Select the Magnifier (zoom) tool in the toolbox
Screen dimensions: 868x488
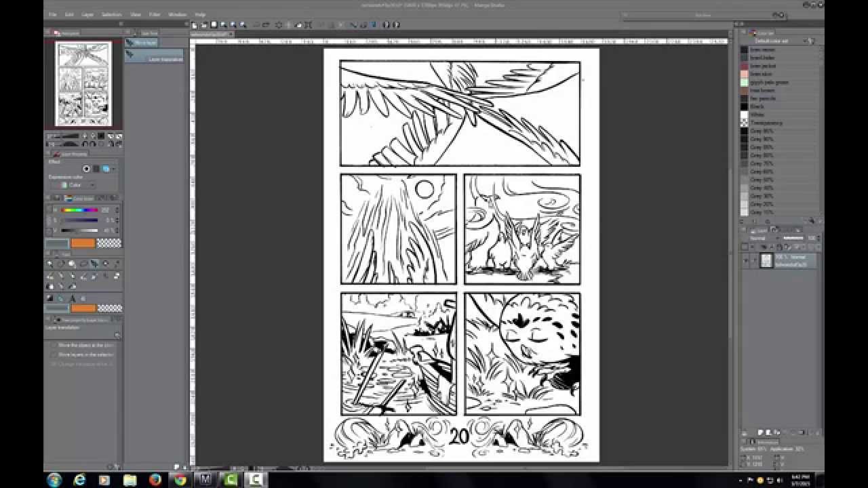pos(50,264)
